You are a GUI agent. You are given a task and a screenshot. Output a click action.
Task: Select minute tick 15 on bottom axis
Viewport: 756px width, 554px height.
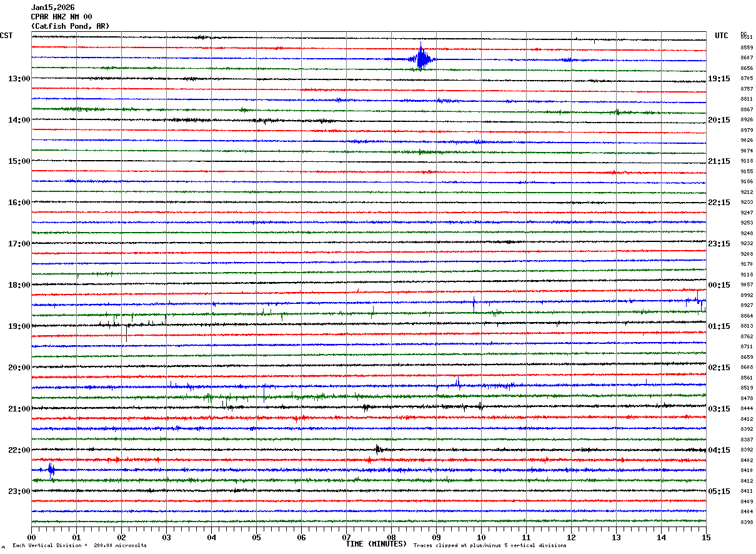(706, 537)
